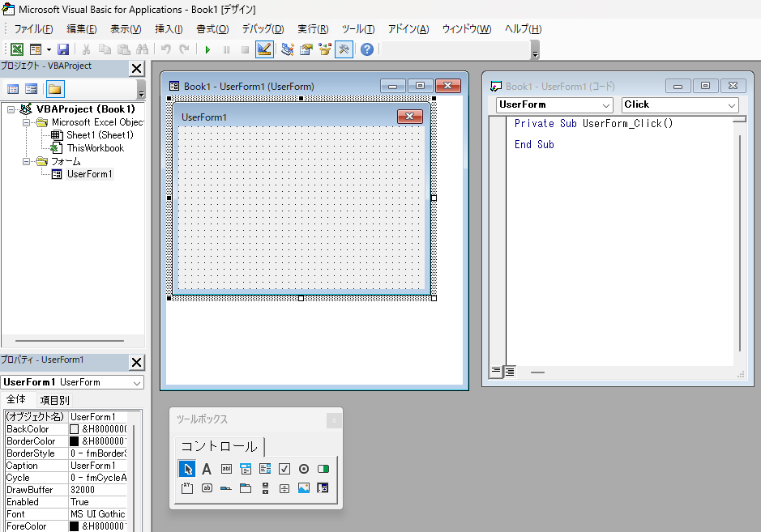The height and width of the screenshot is (532, 761).
Task: Select ThisWorkbook in the project tree
Action: click(x=95, y=148)
